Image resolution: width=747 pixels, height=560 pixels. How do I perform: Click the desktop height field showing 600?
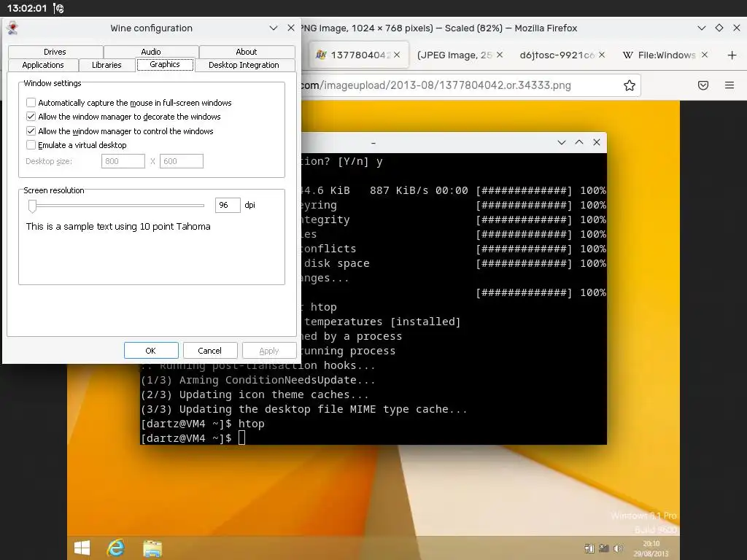click(x=182, y=161)
